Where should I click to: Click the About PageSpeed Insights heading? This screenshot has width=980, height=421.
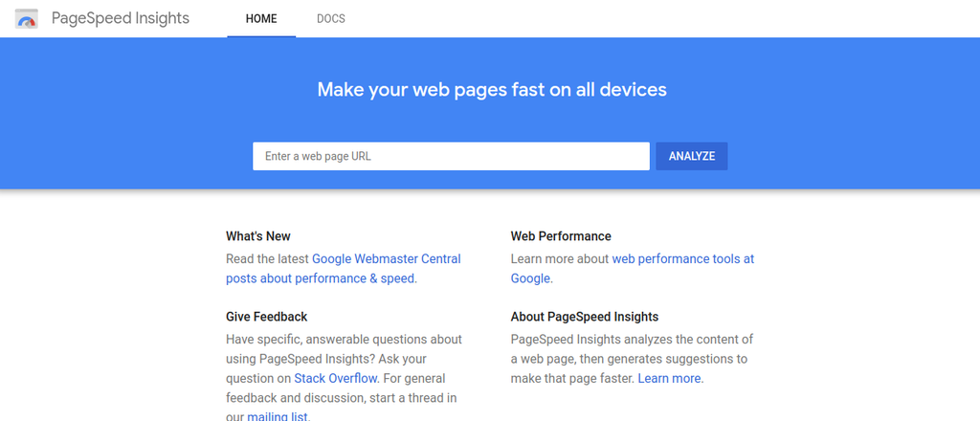[585, 317]
